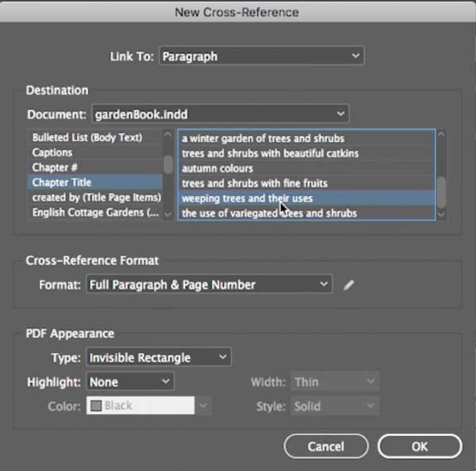Open the PDF Appearance Type dropdown

point(159,358)
